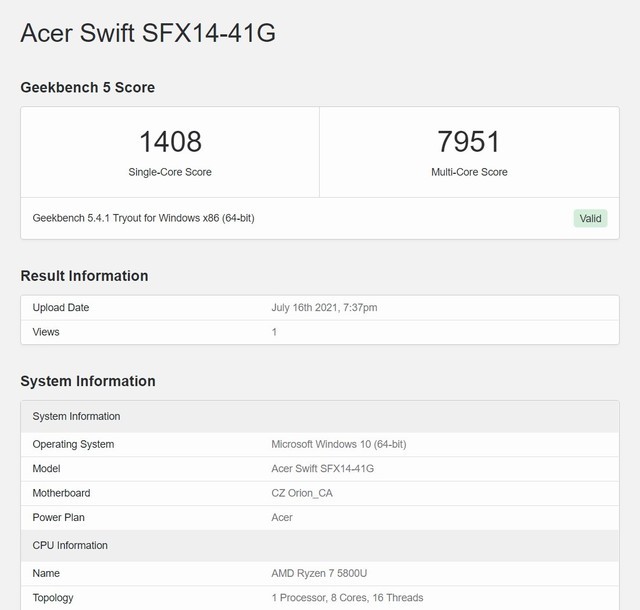The height and width of the screenshot is (610, 640).
Task: Click the Upload Date label
Action: (x=61, y=307)
